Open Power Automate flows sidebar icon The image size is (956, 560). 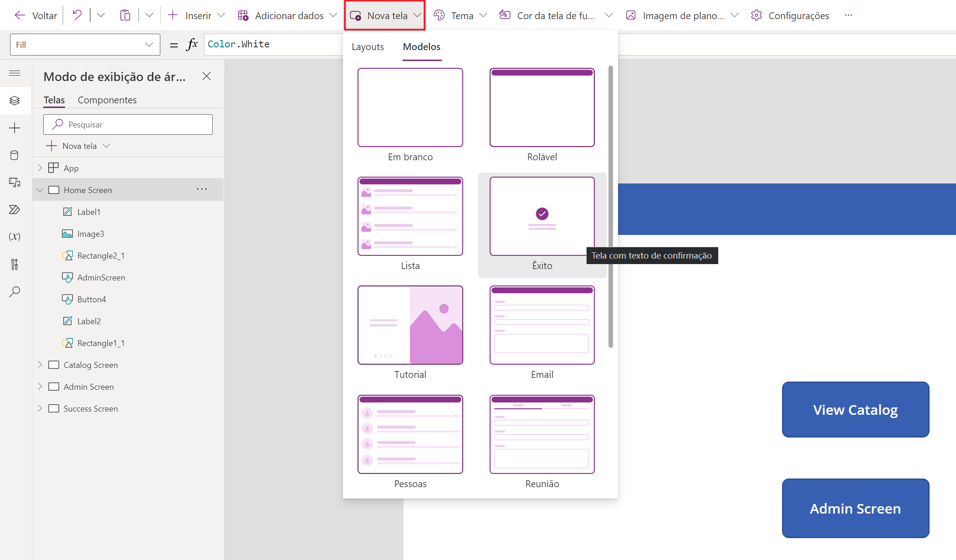[x=15, y=209]
